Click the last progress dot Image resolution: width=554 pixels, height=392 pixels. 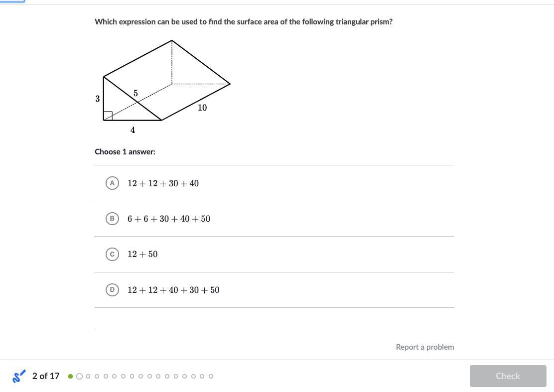pos(211,376)
